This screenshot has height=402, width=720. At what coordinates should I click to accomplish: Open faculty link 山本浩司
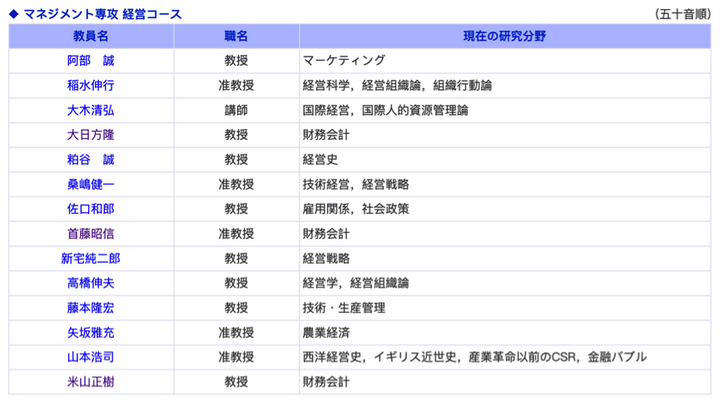[90, 357]
